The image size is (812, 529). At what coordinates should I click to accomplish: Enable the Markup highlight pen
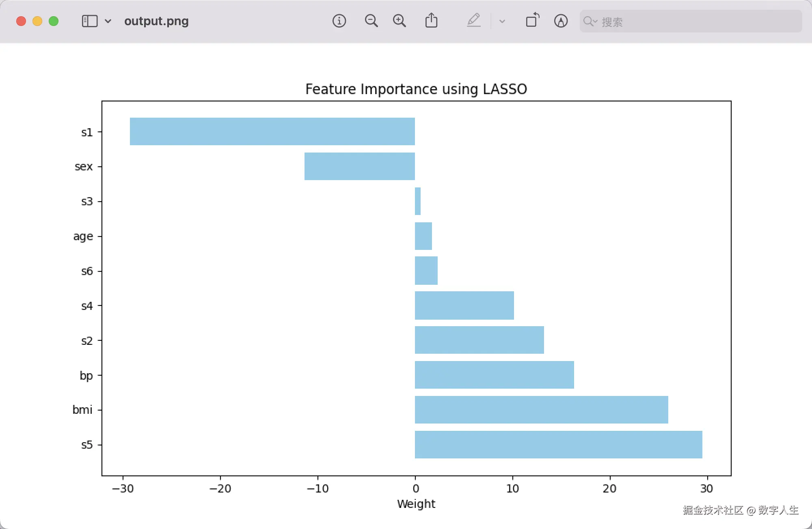(x=473, y=20)
